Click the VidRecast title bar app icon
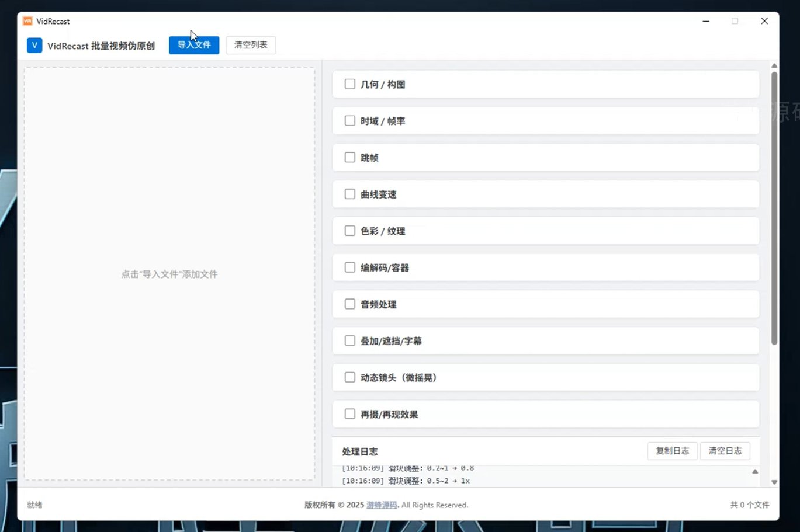This screenshot has width=800, height=532. [27, 21]
